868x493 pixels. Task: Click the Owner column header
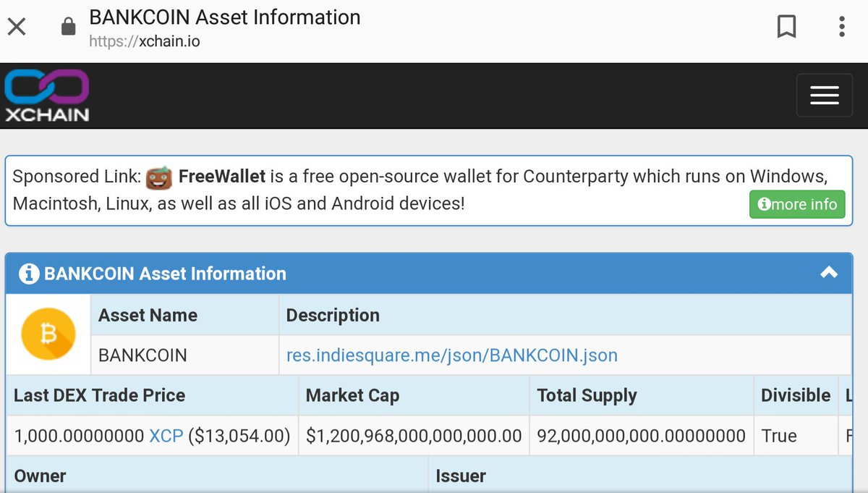pyautogui.click(x=40, y=476)
